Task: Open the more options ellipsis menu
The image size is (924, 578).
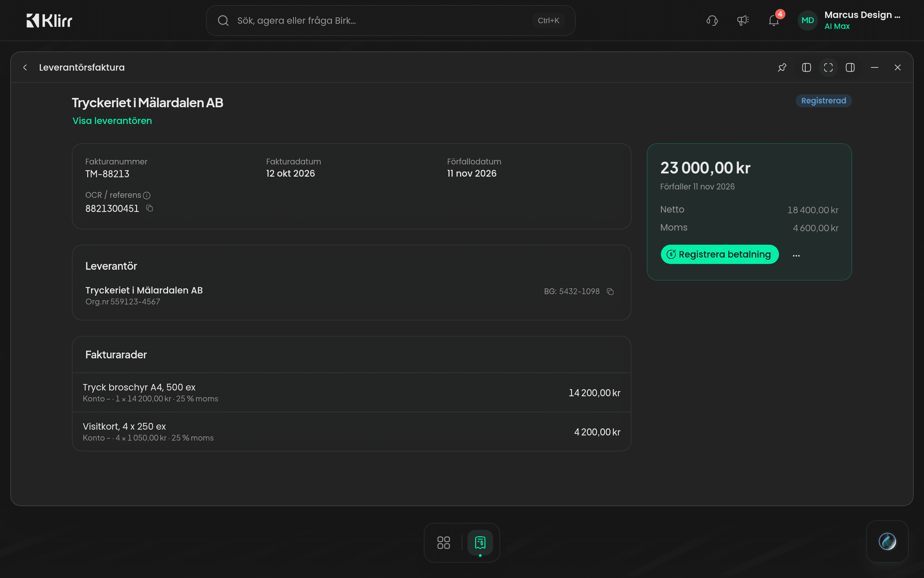Action: pos(796,255)
